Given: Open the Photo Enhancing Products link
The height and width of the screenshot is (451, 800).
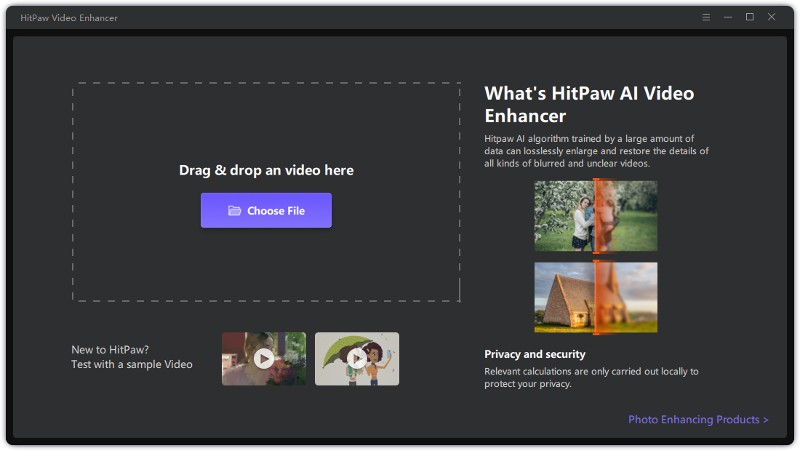Looking at the screenshot, I should click(x=698, y=420).
